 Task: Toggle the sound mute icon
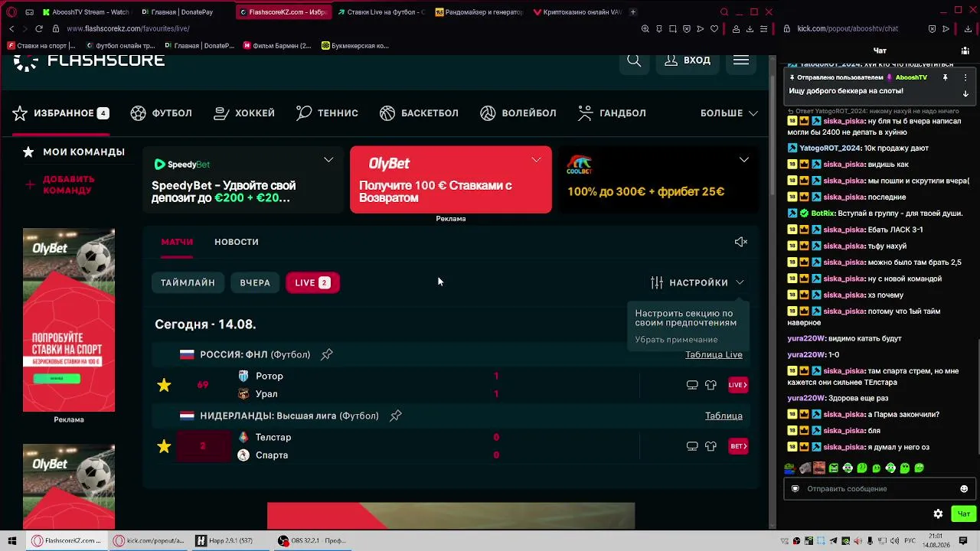740,242
